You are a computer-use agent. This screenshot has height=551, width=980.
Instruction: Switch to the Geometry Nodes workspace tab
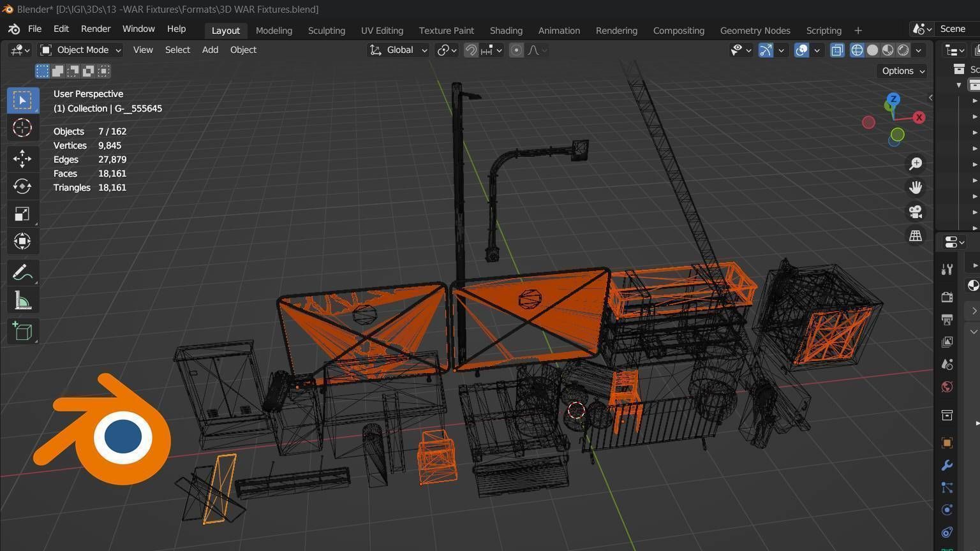pos(755,31)
